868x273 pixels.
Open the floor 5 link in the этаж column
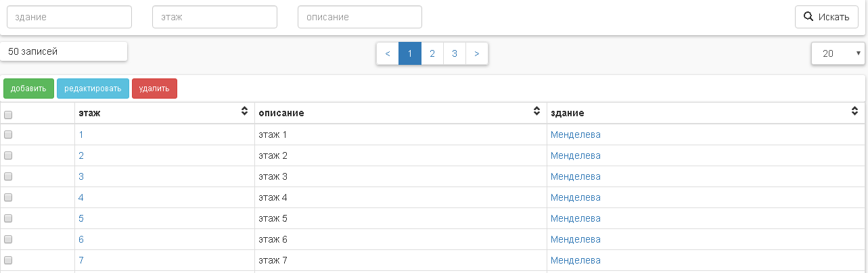click(81, 218)
